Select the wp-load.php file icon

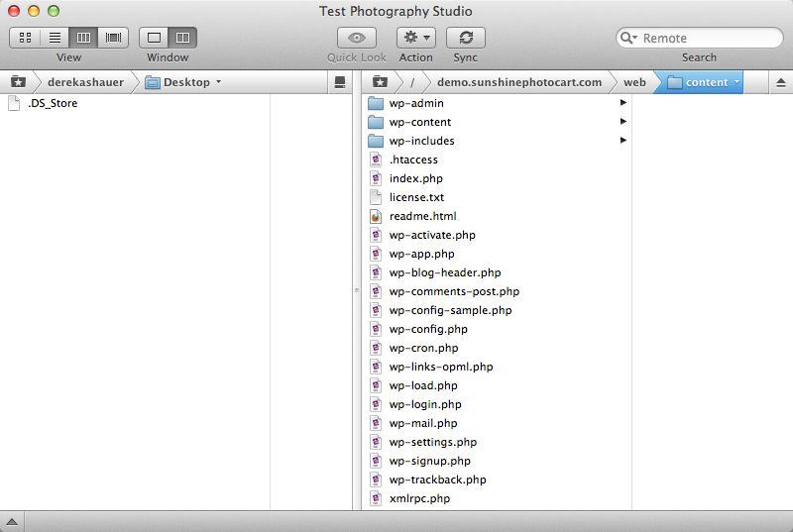coord(376,385)
